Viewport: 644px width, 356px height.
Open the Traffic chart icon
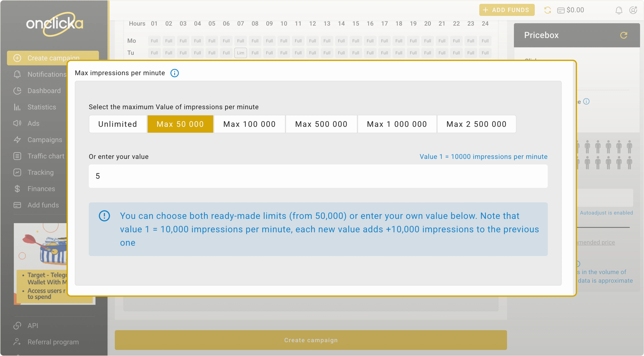17,156
